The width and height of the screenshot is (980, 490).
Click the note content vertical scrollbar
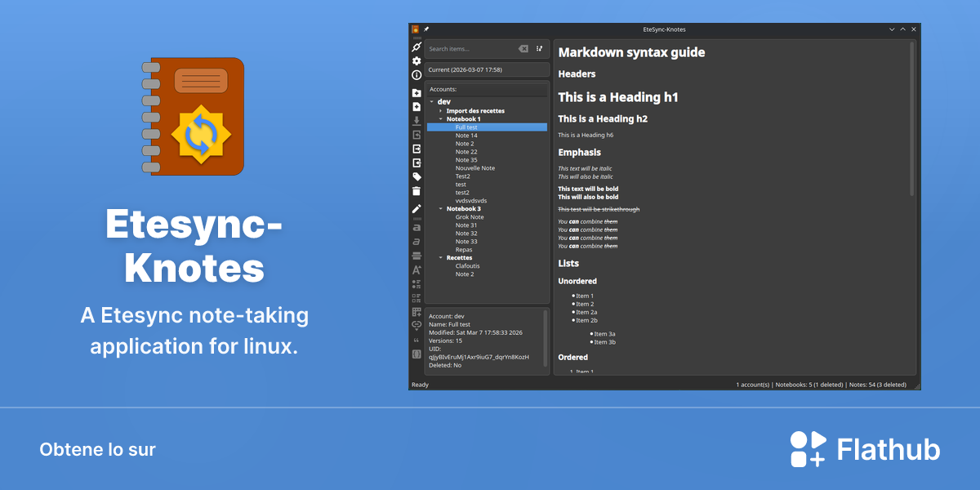pos(912,119)
